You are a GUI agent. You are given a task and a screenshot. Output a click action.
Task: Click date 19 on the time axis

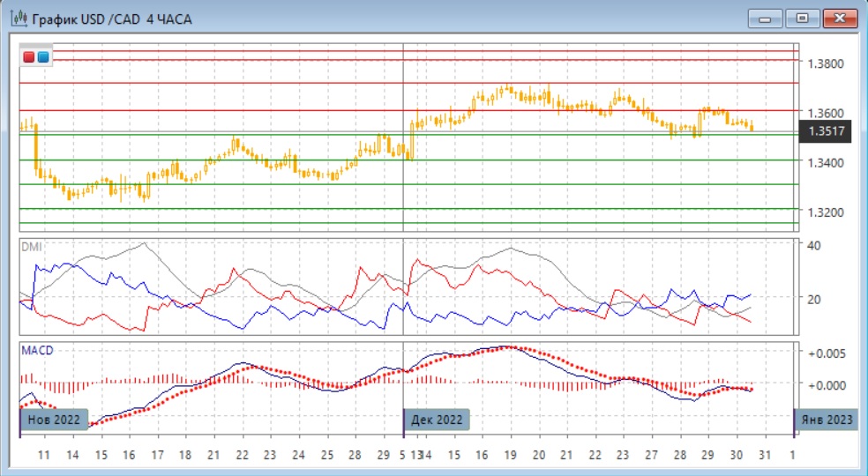pyautogui.click(x=510, y=455)
